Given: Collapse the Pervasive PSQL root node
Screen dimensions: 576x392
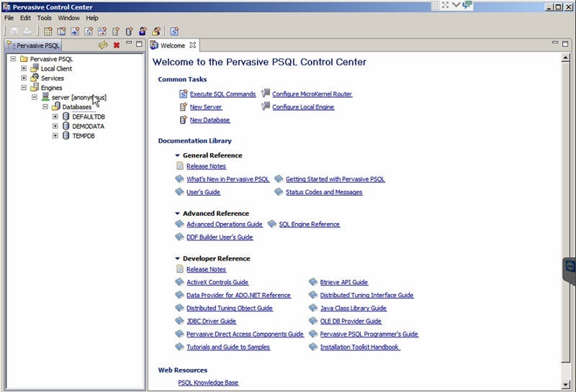Looking at the screenshot, I should pyautogui.click(x=13, y=59).
